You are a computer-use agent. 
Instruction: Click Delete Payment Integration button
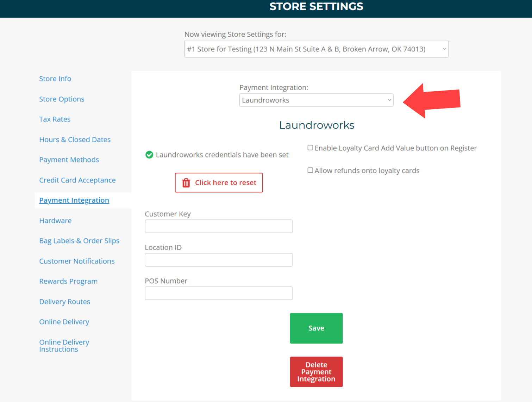tap(316, 372)
